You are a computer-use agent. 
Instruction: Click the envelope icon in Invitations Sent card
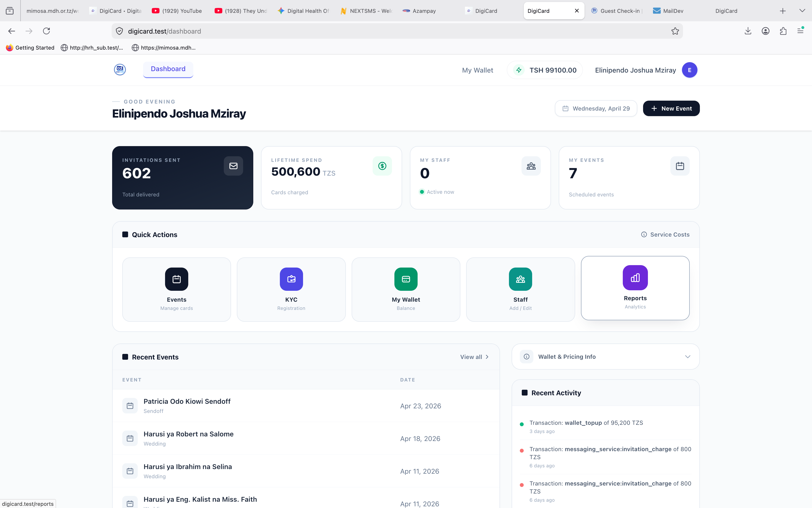233,166
